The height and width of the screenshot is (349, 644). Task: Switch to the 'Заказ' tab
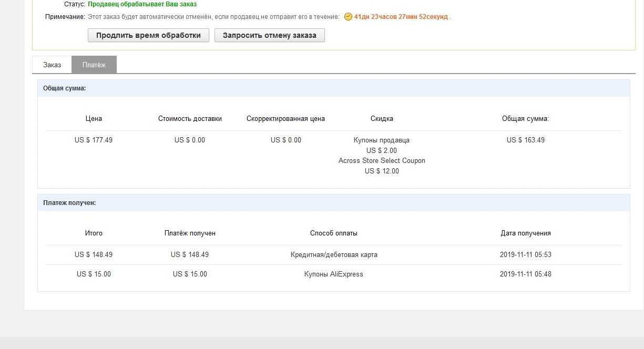pyautogui.click(x=52, y=65)
